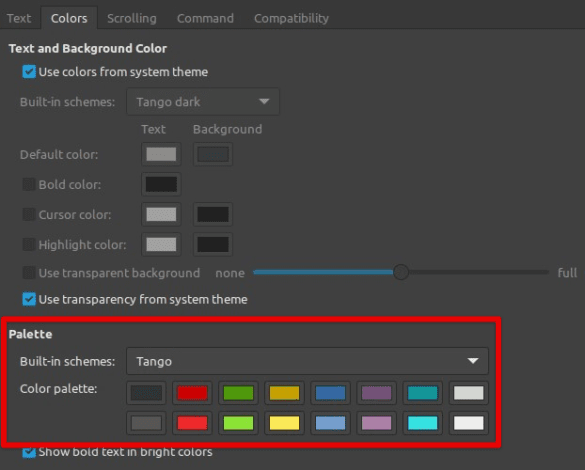Pick the dark yellow palette swatch
The width and height of the screenshot is (585, 470).
284,393
